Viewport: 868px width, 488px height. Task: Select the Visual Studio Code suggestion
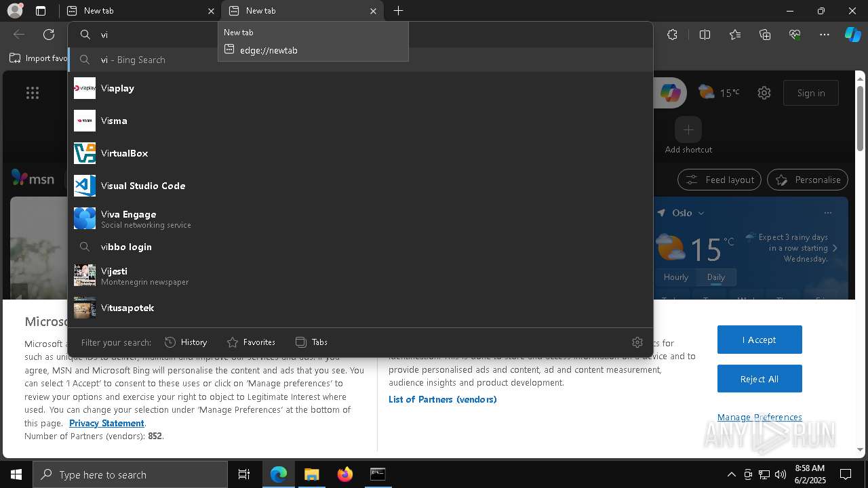click(x=360, y=186)
